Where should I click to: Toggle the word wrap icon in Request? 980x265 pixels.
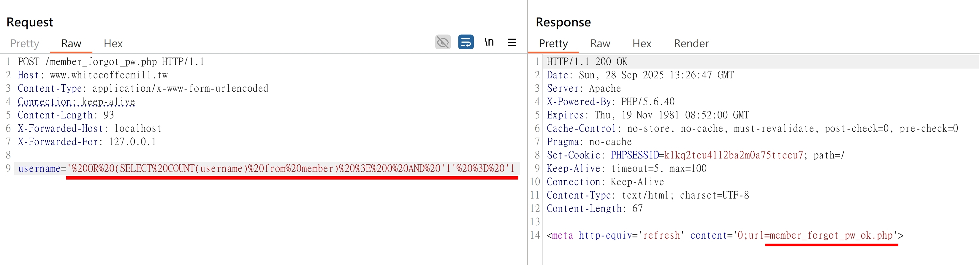[466, 42]
